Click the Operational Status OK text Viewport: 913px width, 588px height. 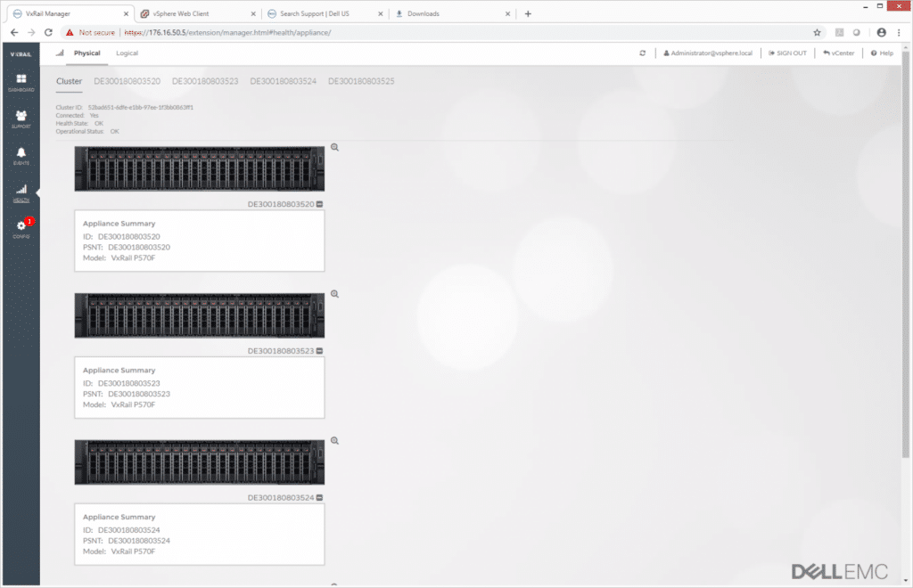click(87, 132)
